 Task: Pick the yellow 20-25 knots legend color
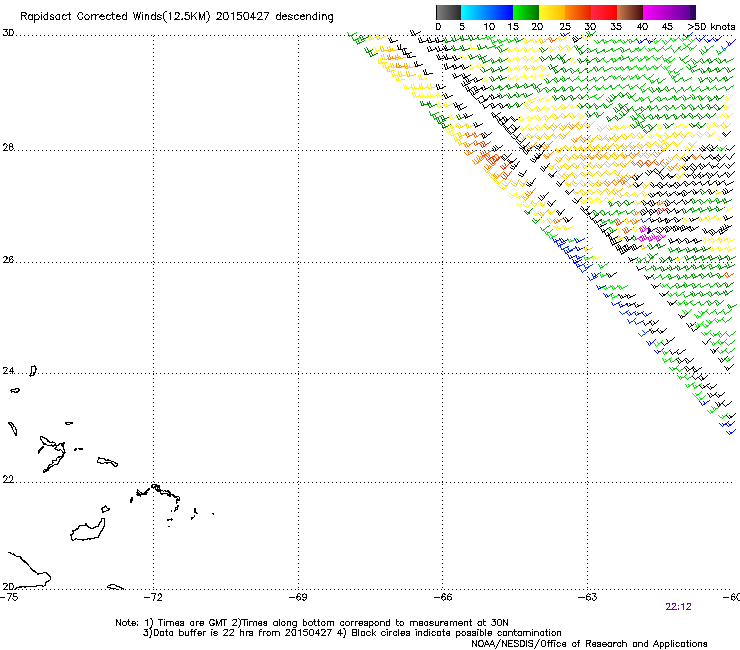pos(552,12)
